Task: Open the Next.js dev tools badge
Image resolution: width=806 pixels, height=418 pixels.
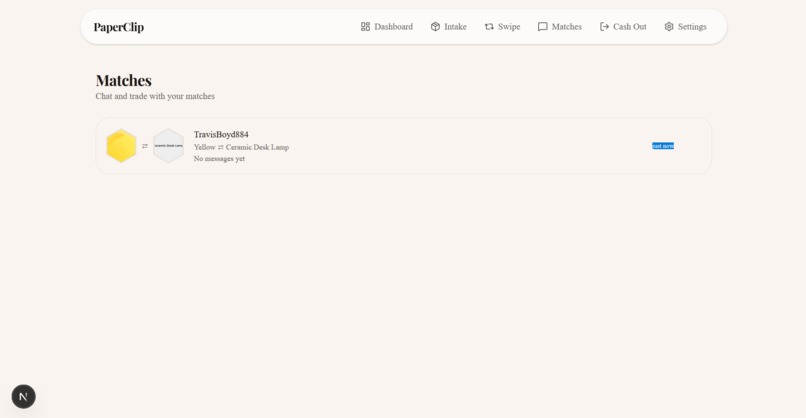Action: 24,396
